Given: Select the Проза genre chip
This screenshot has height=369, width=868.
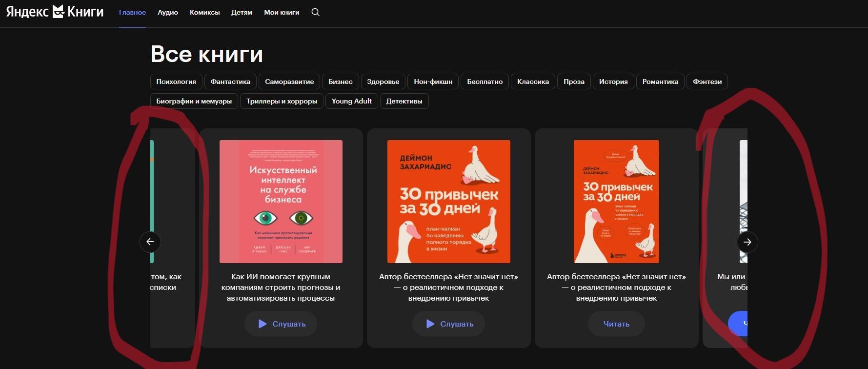Looking at the screenshot, I should coord(574,82).
